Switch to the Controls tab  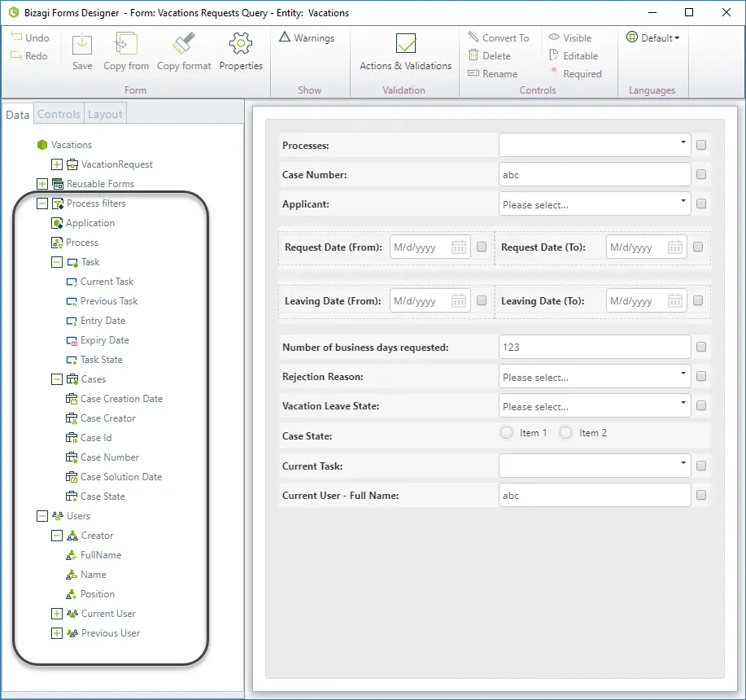tap(59, 114)
